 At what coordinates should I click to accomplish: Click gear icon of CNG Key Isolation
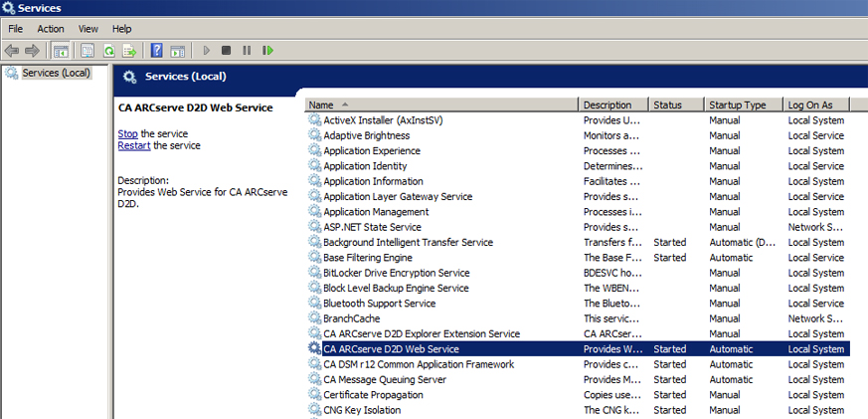point(314,410)
